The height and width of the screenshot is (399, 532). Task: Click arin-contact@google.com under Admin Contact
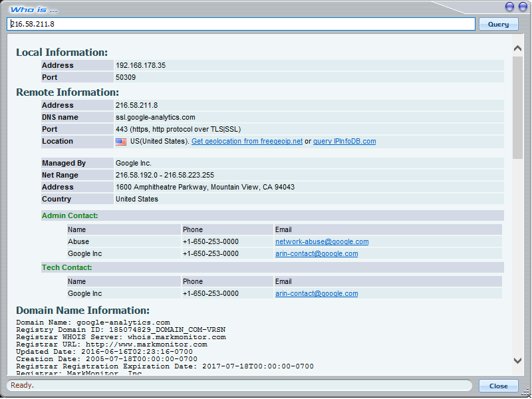pyautogui.click(x=317, y=254)
